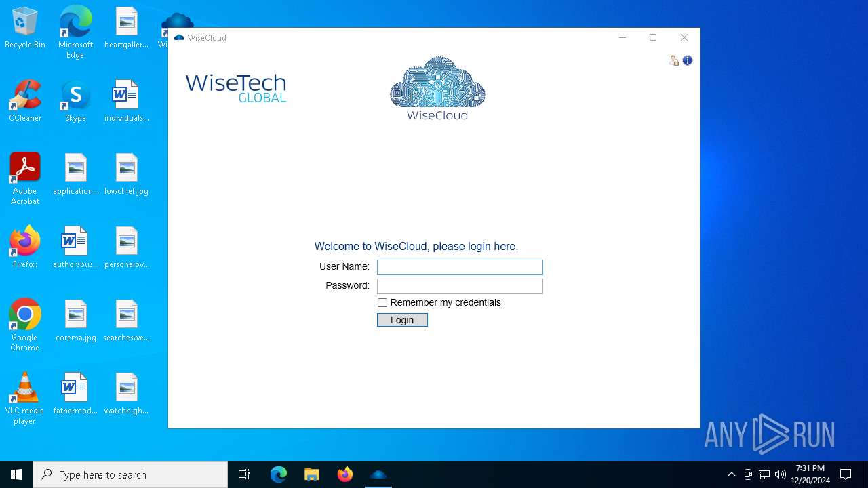Viewport: 868px width, 488px height.
Task: Select CCleaner desktop shortcut
Action: pos(25,102)
